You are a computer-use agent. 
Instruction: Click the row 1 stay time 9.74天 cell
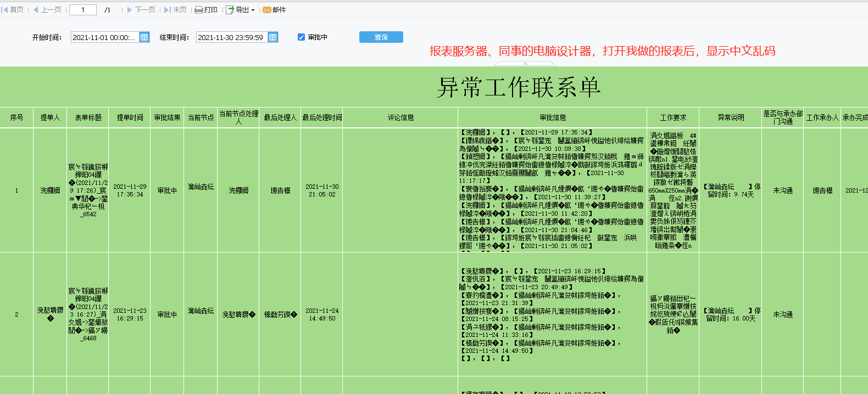pyautogui.click(x=731, y=190)
